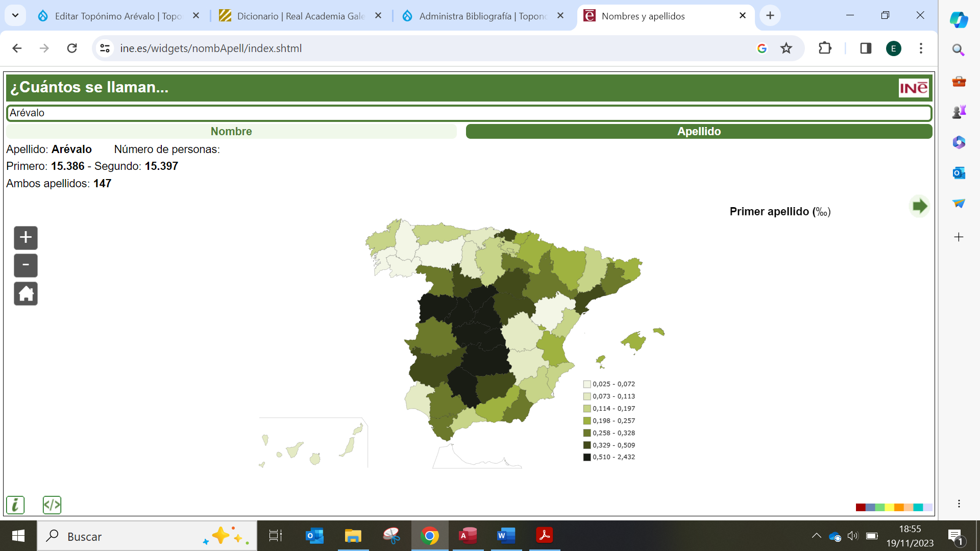The width and height of the screenshot is (980, 551).
Task: Open Chrome three-dot menu
Action: 921,48
